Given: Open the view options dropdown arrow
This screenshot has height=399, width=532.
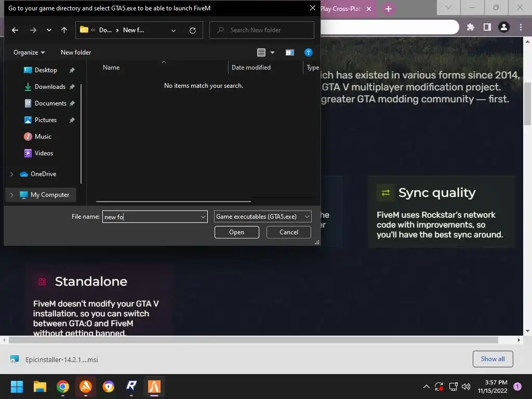Looking at the screenshot, I should coord(272,52).
